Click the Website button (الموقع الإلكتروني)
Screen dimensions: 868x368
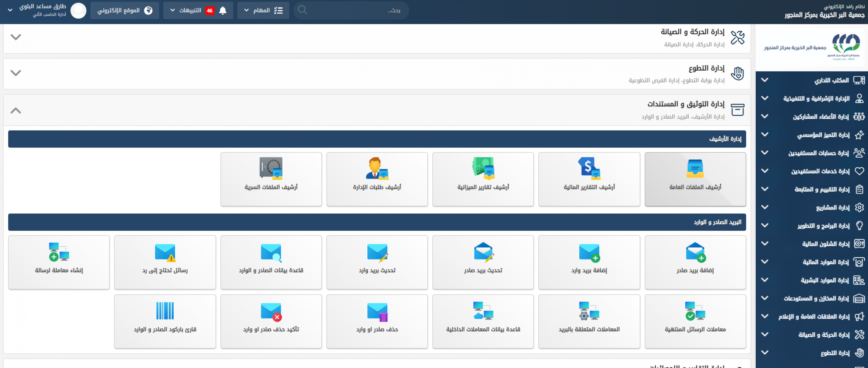pos(124,10)
